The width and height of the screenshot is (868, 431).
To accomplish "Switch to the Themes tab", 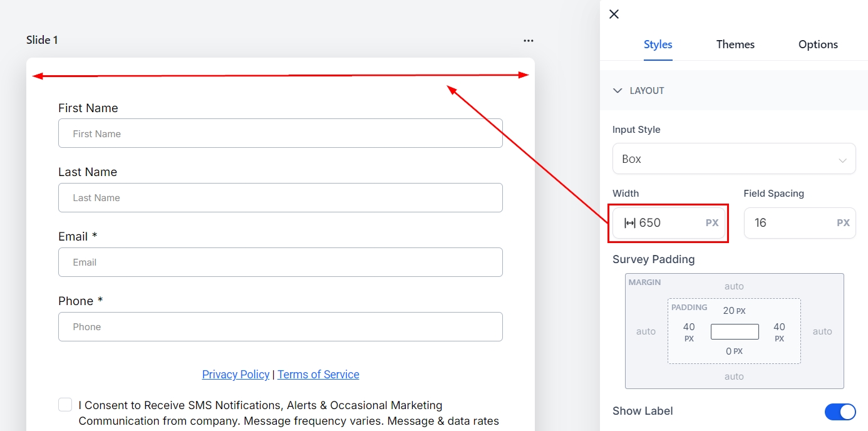I will click(x=735, y=44).
